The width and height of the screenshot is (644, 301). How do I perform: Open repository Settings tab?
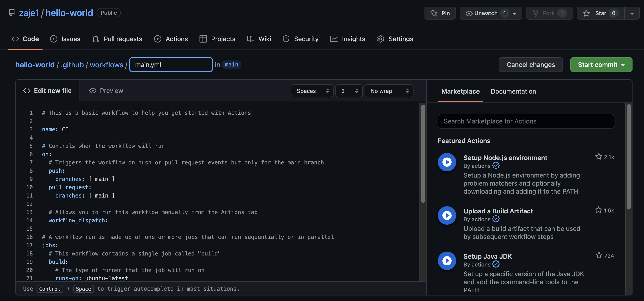point(395,39)
